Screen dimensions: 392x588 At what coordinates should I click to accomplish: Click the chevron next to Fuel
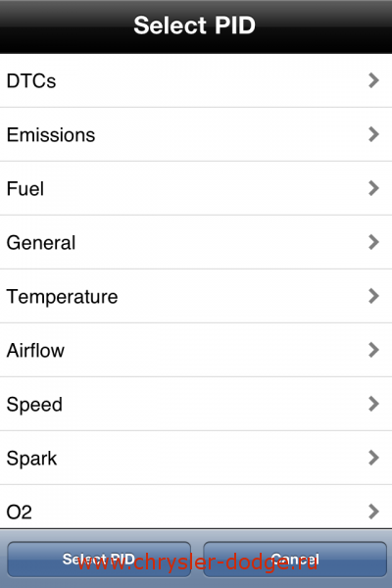pos(373,188)
